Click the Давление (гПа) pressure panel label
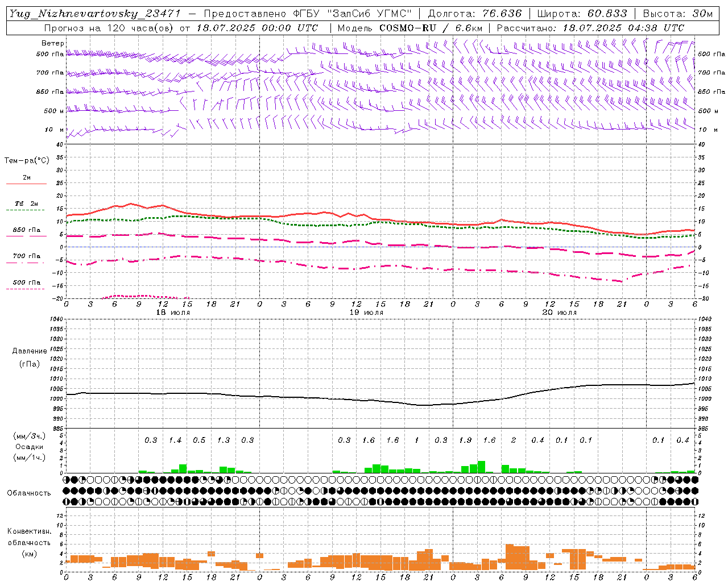Screen dimensions: 728x582 pyautogui.click(x=30, y=357)
